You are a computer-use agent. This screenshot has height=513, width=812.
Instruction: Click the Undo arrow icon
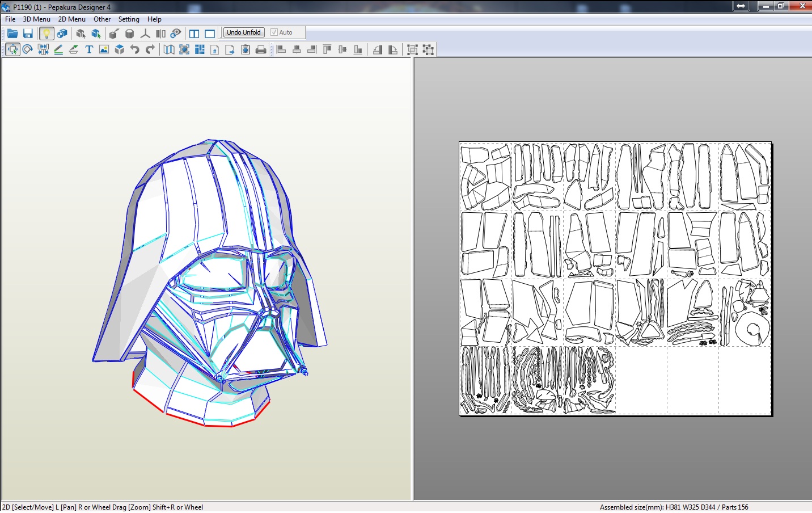pyautogui.click(x=134, y=49)
